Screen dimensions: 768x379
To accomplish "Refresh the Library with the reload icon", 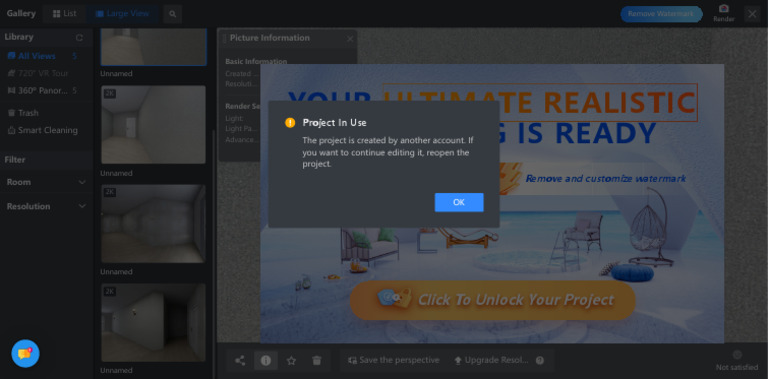I will coord(79,38).
